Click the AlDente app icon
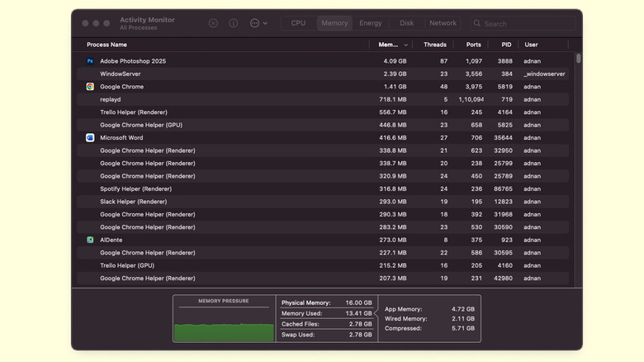644x362 pixels. [x=90, y=240]
